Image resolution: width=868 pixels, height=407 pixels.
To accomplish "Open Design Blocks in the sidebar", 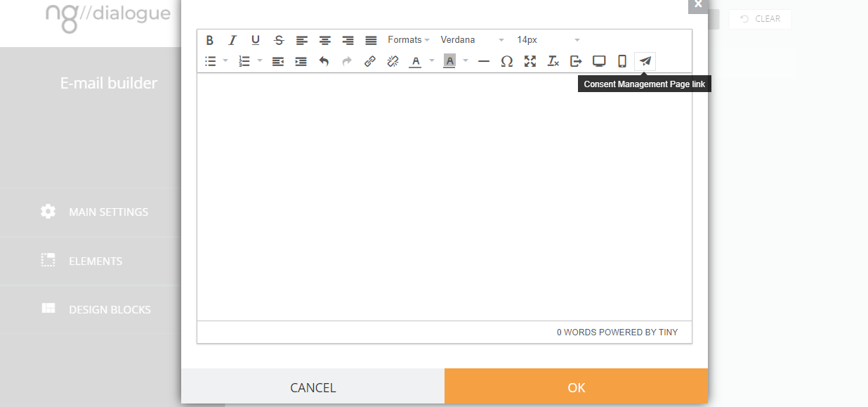I will pos(110,309).
